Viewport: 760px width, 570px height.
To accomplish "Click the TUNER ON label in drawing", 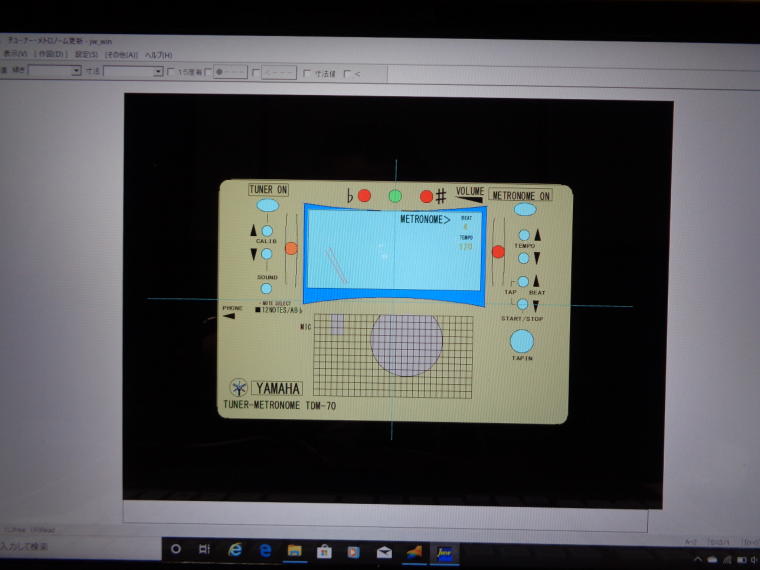I will [268, 190].
